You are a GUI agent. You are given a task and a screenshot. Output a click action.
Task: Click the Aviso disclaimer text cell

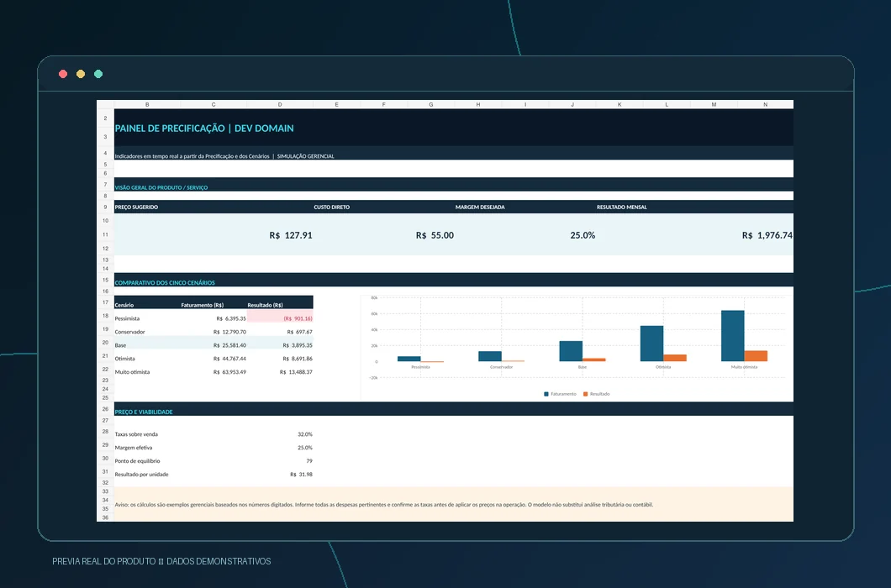[453, 505]
